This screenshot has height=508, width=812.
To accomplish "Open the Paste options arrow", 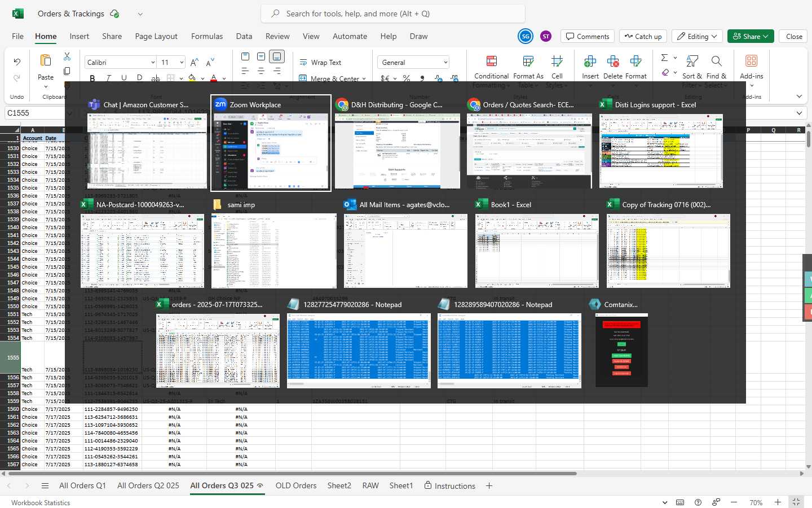I will pos(46,86).
